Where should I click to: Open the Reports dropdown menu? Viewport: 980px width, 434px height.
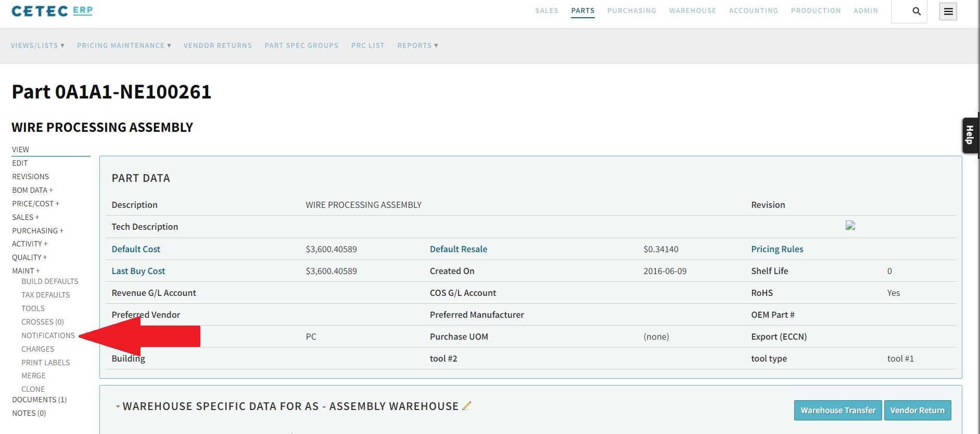click(417, 45)
